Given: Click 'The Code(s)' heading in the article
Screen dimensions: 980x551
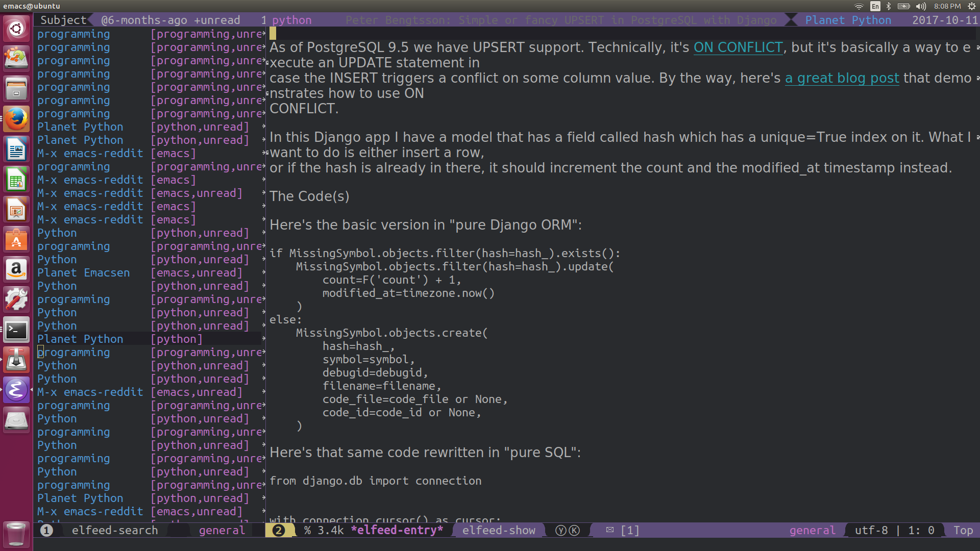Looking at the screenshot, I should point(309,196).
